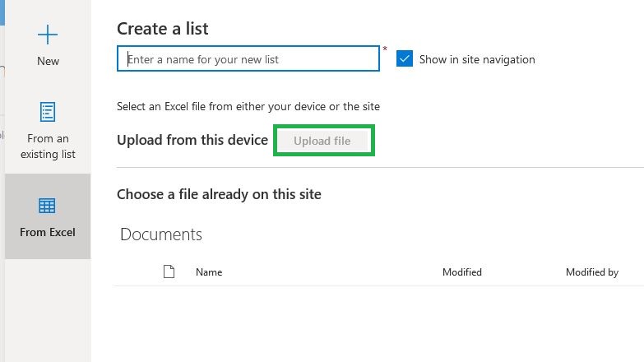644x362 pixels.
Task: Click the From Excel grid icon
Action: click(x=47, y=206)
